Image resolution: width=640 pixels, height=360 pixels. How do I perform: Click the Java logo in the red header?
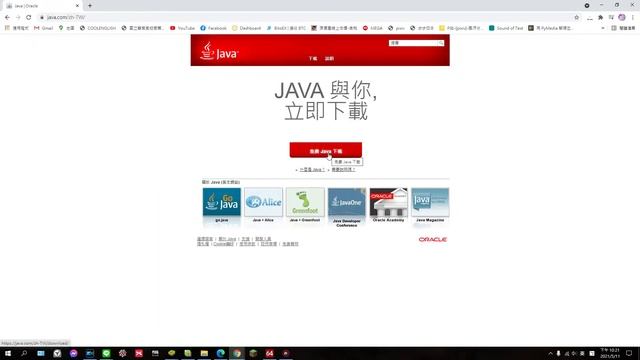[219, 51]
